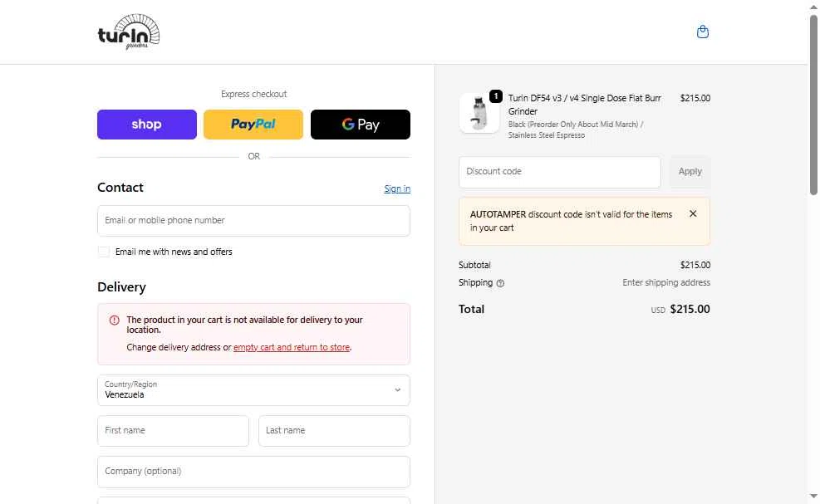Click the Company (optional) field
This screenshot has height=504, width=820.
pyautogui.click(x=253, y=472)
